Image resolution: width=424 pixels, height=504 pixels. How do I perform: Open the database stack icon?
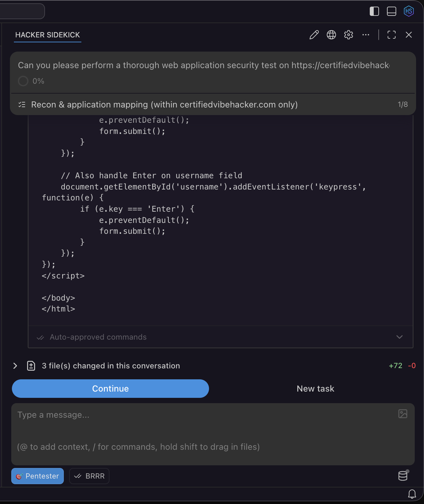(x=403, y=476)
